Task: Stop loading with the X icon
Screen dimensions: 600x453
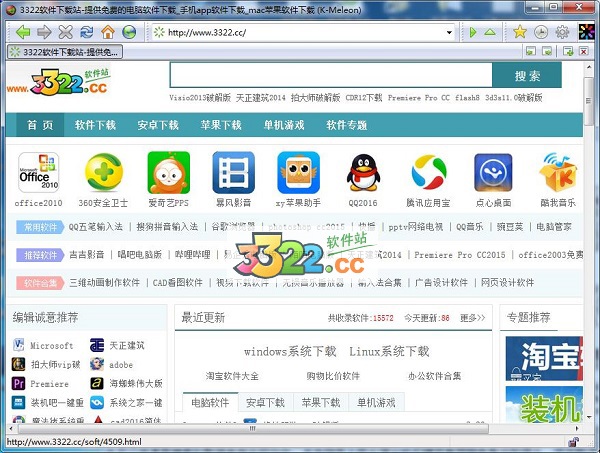Action: pyautogui.click(x=65, y=32)
